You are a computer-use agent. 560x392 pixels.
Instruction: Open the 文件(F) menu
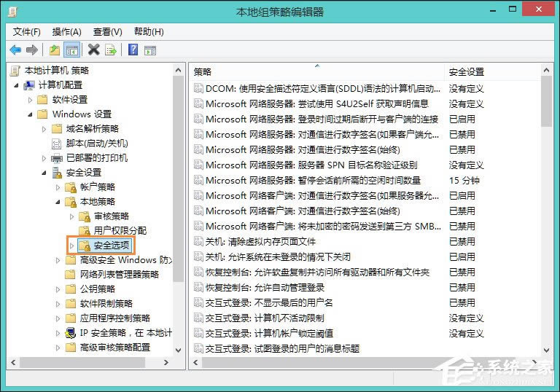click(27, 32)
